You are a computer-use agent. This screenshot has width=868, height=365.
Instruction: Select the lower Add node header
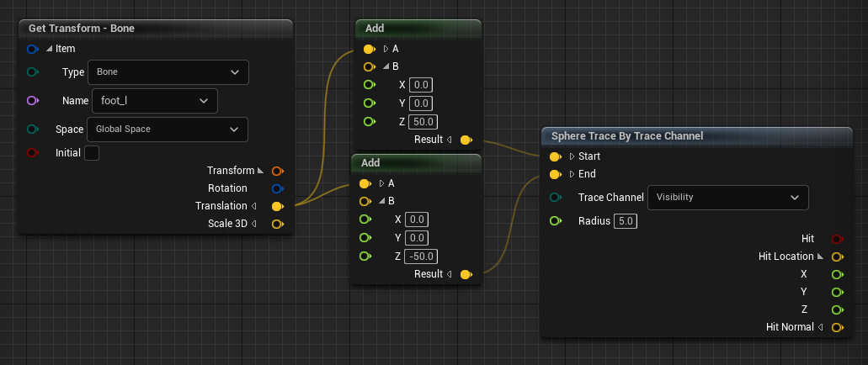pos(416,162)
